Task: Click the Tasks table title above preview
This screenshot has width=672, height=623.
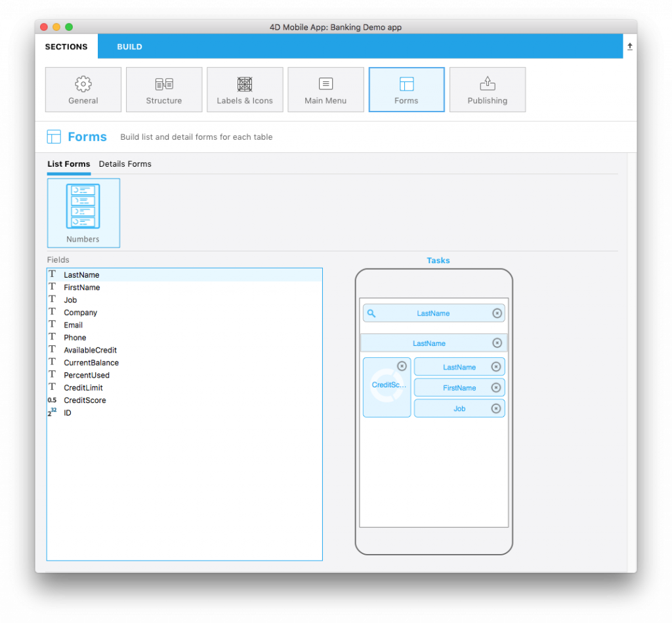Action: click(x=438, y=261)
